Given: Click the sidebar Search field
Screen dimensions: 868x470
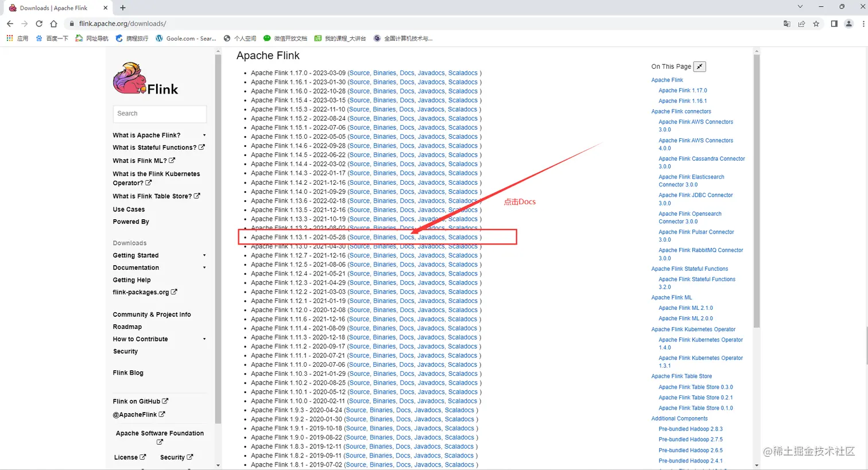Looking at the screenshot, I should tap(160, 114).
